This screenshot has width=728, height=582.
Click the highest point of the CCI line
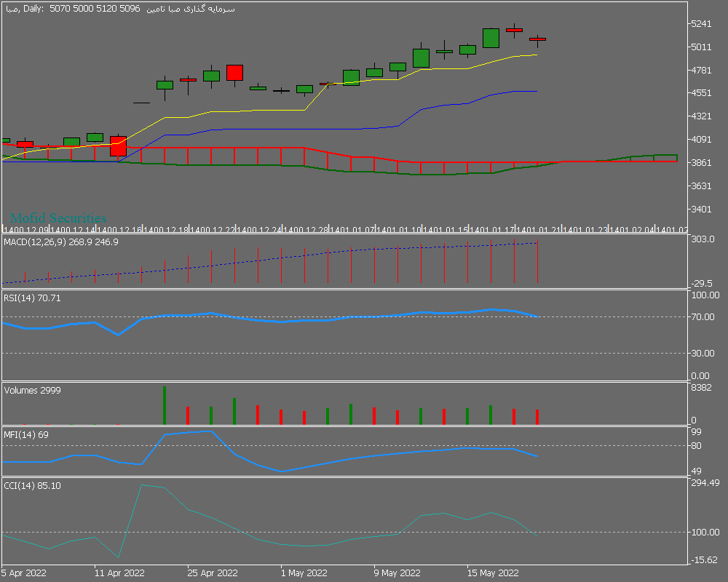click(142, 485)
